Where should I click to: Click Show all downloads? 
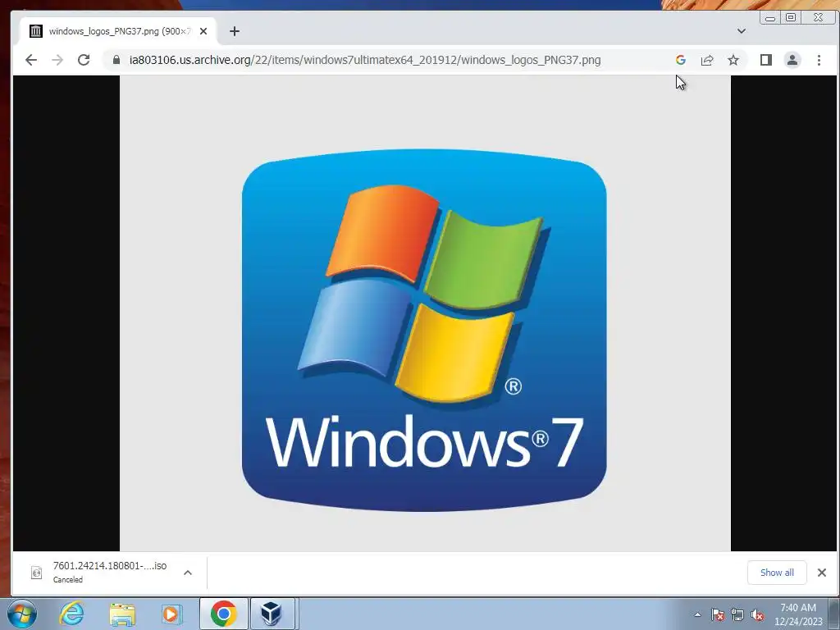pos(777,573)
